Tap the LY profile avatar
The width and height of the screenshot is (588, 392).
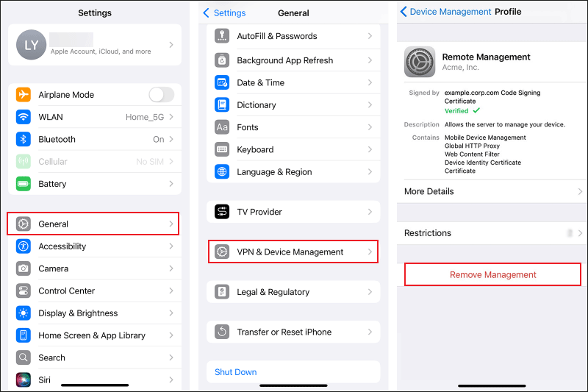click(x=31, y=45)
